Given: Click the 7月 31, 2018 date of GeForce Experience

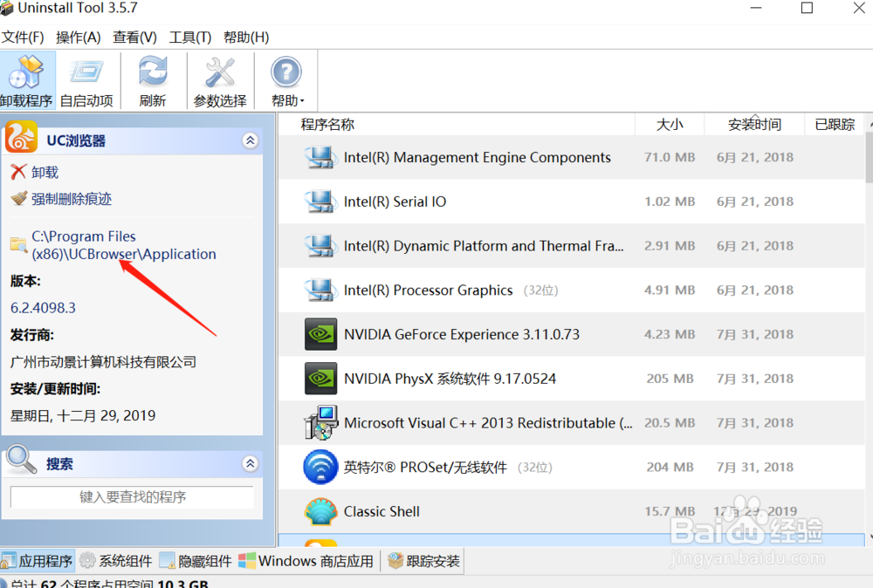Looking at the screenshot, I should pos(755,334).
